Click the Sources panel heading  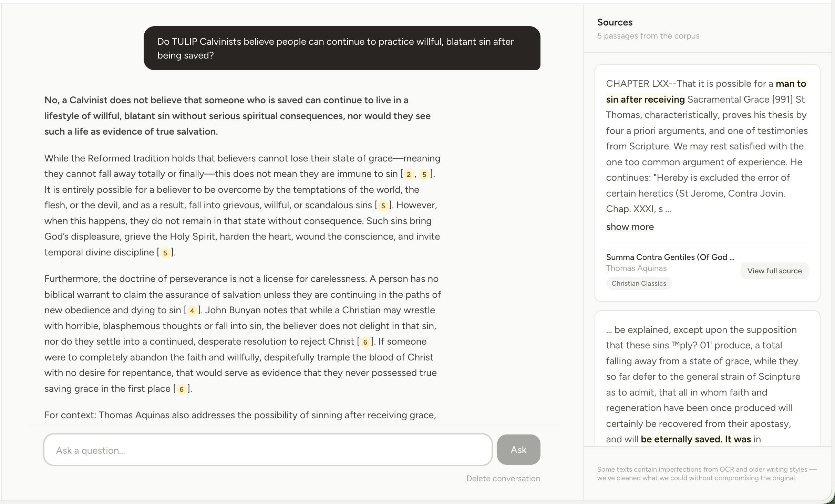(x=615, y=22)
